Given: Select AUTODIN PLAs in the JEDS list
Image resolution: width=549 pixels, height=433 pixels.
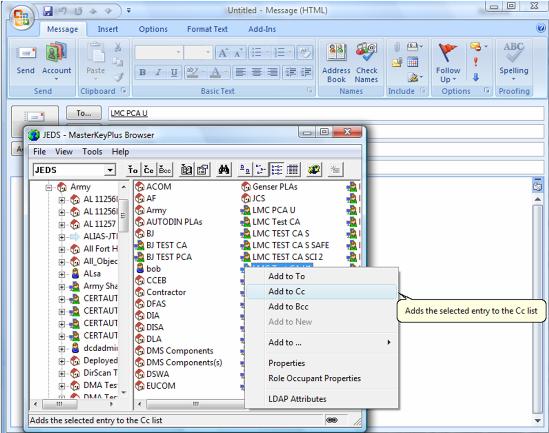Looking at the screenshot, I should [169, 222].
